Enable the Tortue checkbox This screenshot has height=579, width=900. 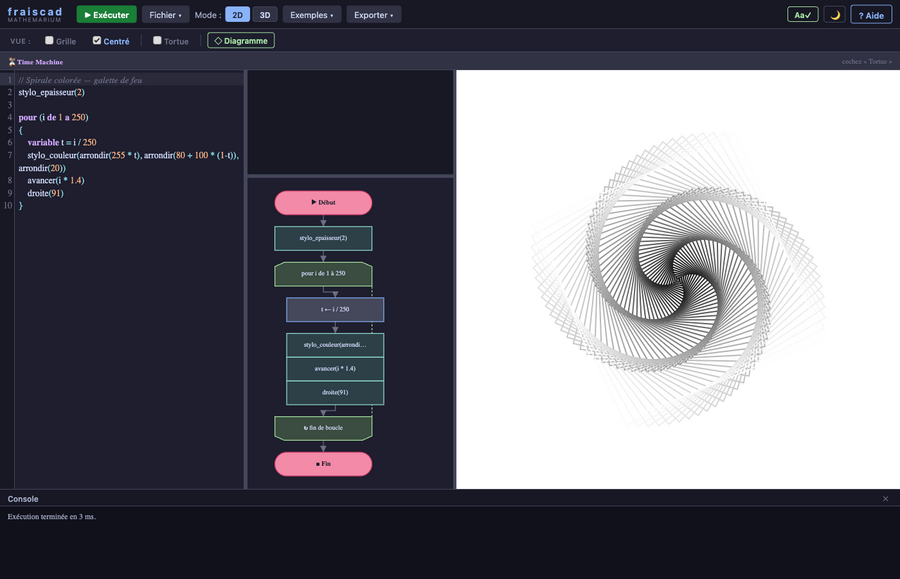click(157, 41)
